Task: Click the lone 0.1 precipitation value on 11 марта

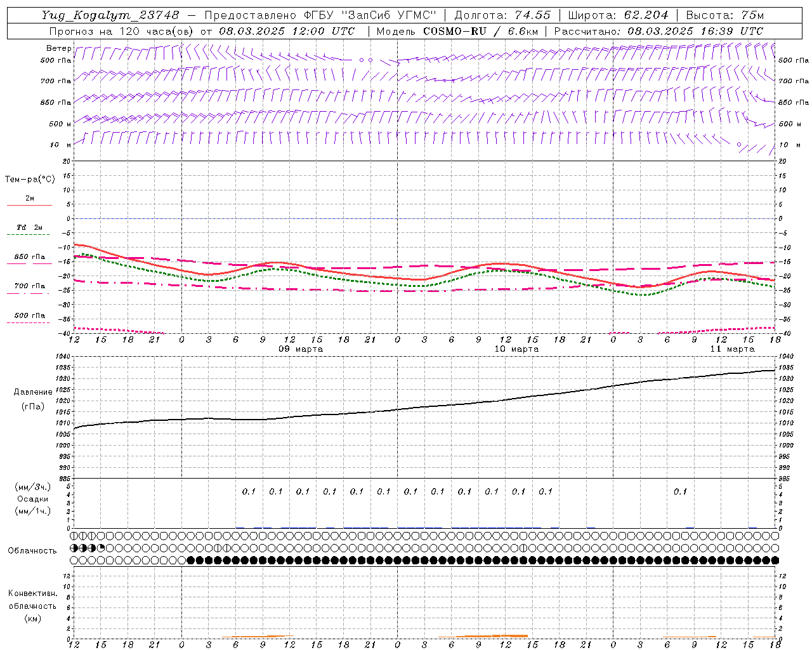Action: 680,491
